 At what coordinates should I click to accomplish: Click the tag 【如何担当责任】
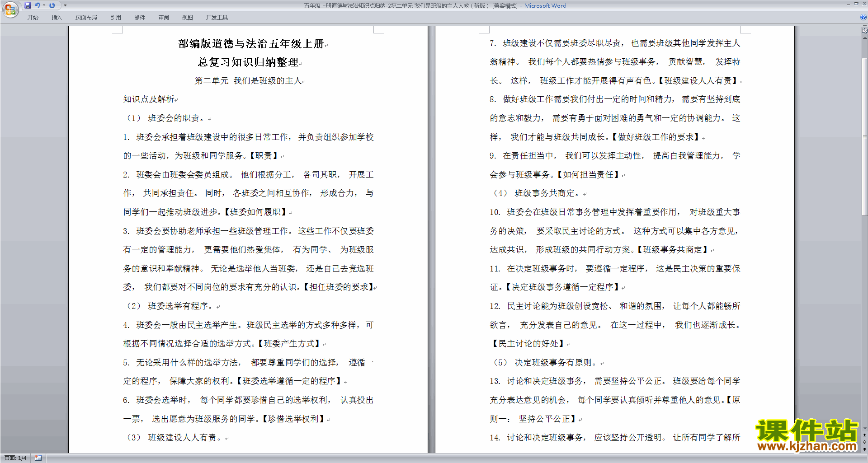tap(588, 175)
